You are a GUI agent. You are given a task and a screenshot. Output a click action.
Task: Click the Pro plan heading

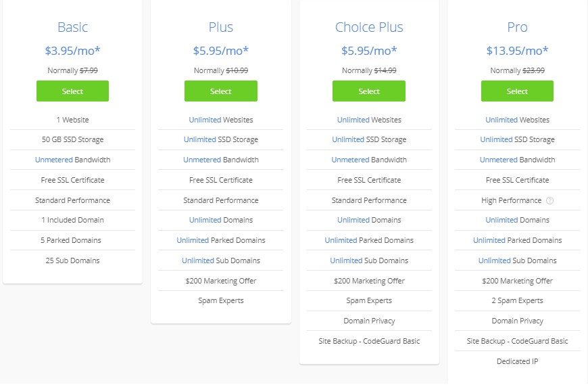(517, 27)
